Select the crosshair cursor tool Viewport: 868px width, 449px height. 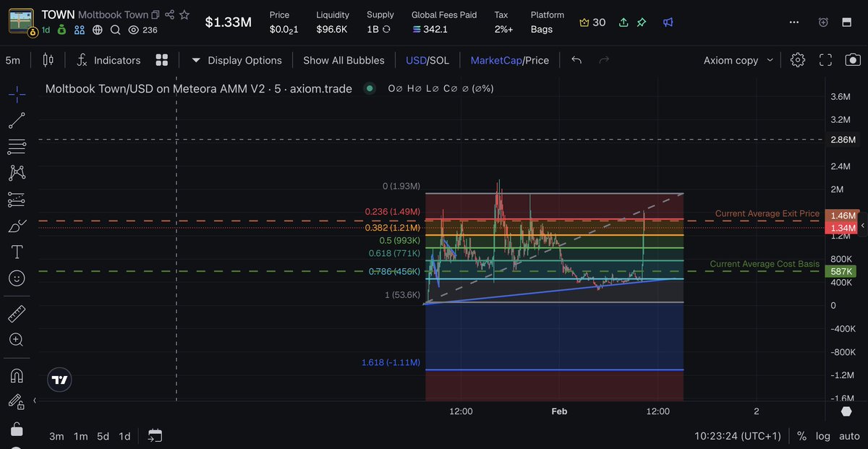pos(17,93)
